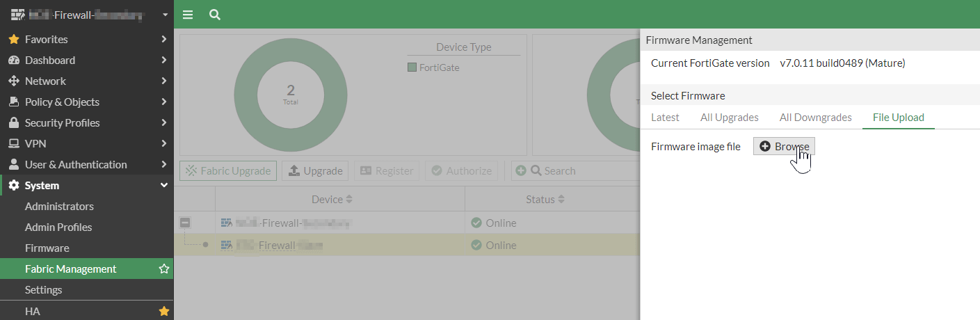The width and height of the screenshot is (980, 320).
Task: Click the FortiGate legend color swatch
Action: 412,67
